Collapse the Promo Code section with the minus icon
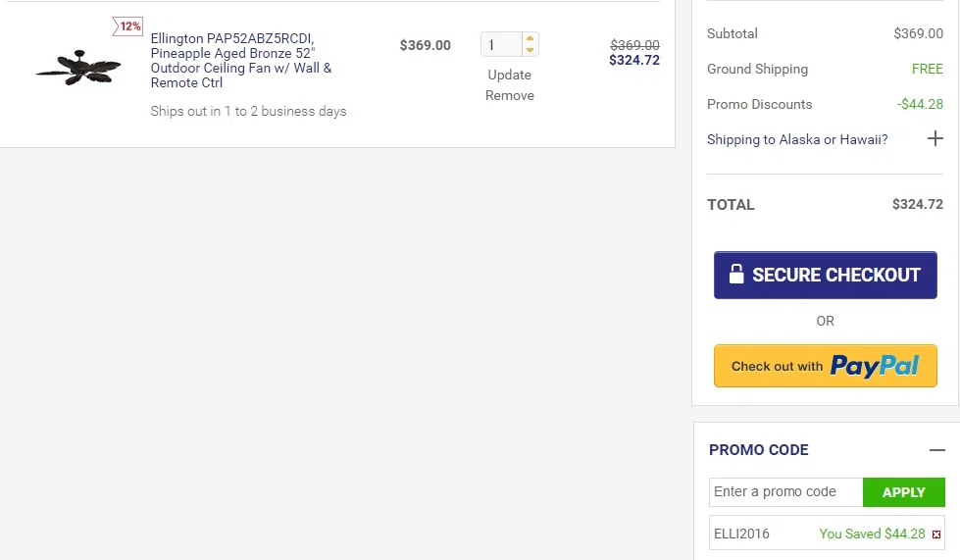960x560 pixels. [936, 450]
